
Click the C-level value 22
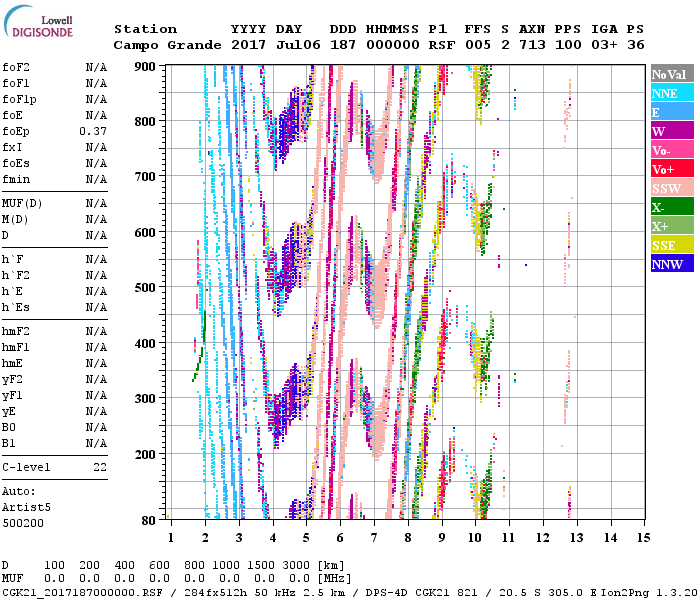pos(100,467)
